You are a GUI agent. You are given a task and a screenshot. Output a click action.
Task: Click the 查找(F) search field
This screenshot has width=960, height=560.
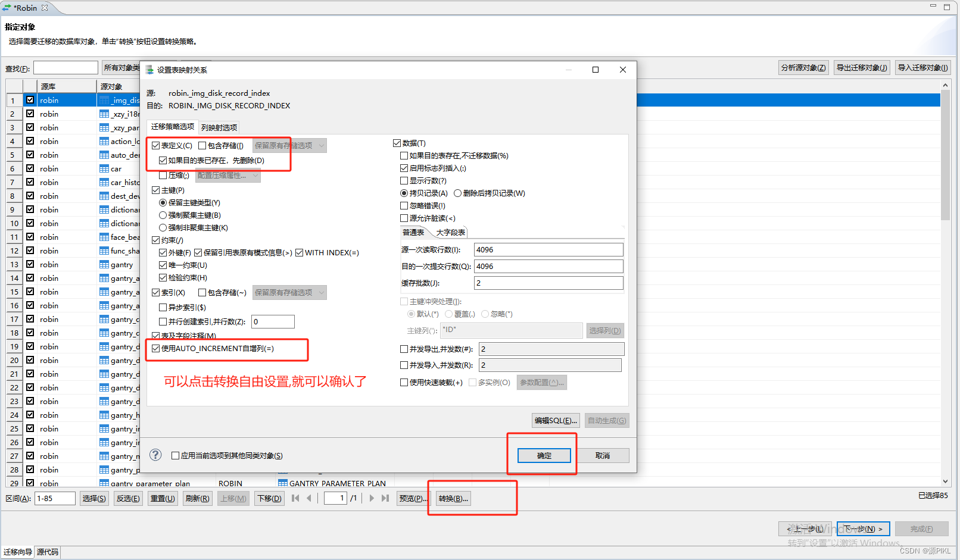(66, 68)
